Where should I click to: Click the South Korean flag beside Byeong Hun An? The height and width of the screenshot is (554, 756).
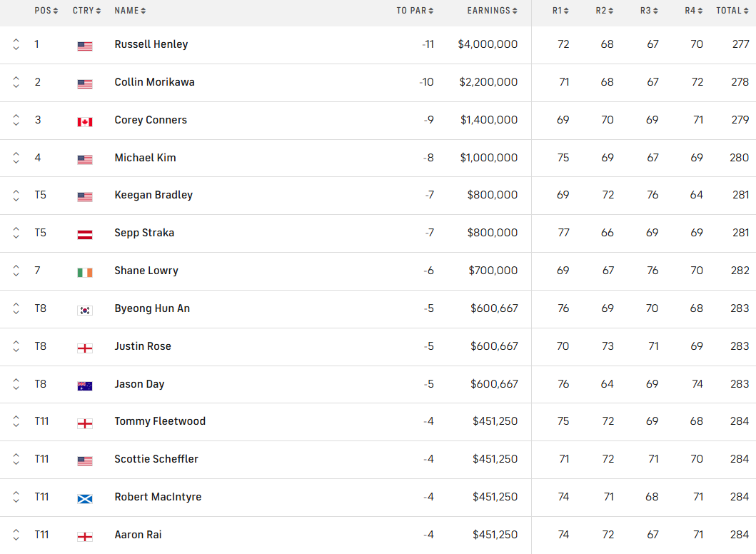(85, 310)
